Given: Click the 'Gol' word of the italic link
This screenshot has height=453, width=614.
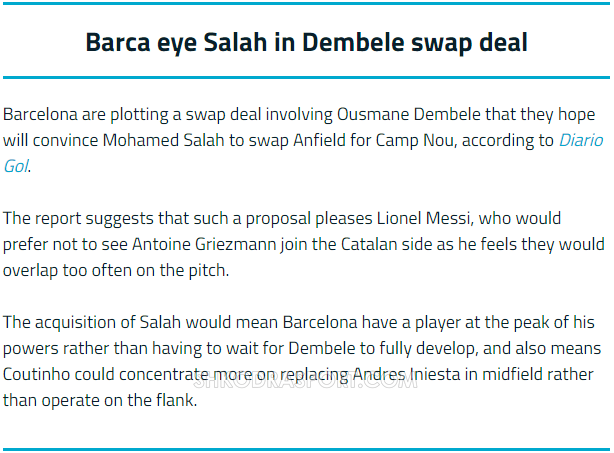Looking at the screenshot, I should [x=16, y=166].
